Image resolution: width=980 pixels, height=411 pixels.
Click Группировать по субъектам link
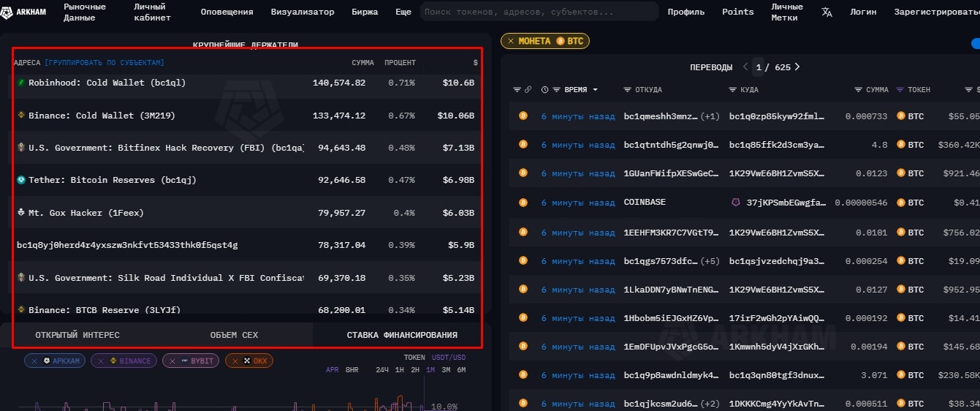pos(105,63)
